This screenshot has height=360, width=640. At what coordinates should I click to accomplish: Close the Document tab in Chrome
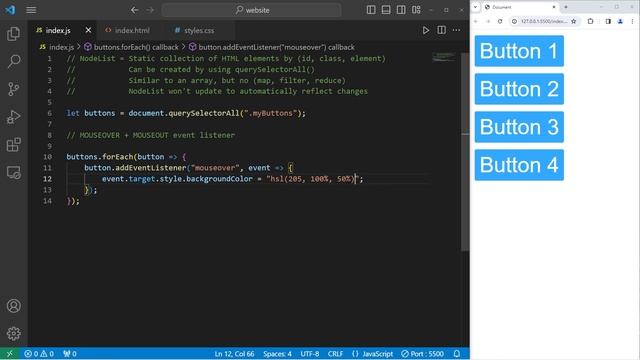pos(554,7)
